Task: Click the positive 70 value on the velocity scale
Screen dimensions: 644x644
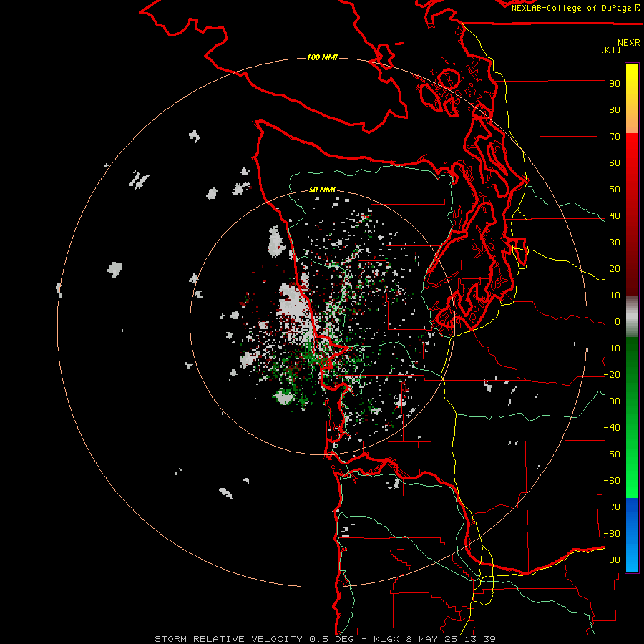Action: click(x=615, y=137)
